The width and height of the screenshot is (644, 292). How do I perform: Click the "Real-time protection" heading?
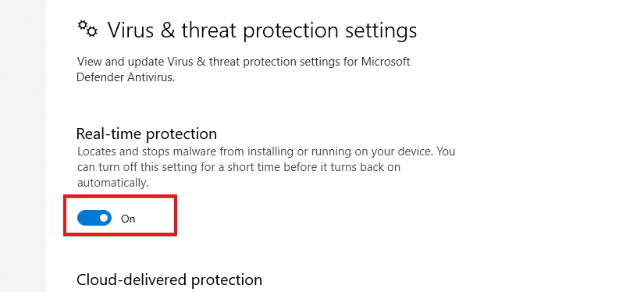coord(147,134)
